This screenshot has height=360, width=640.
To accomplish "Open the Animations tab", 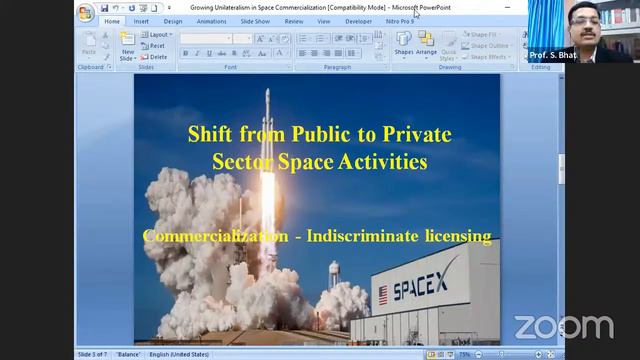I will [211, 21].
